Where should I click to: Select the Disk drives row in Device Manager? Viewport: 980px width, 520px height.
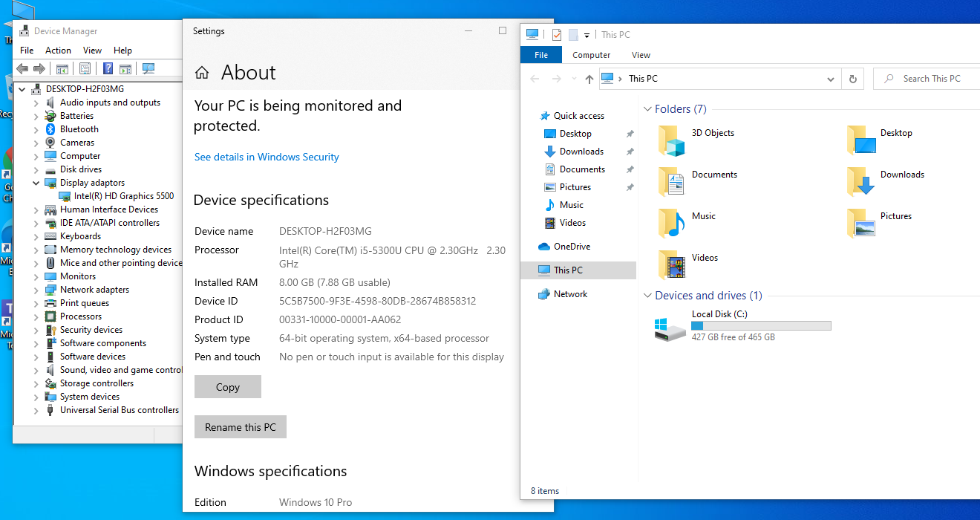(x=81, y=169)
